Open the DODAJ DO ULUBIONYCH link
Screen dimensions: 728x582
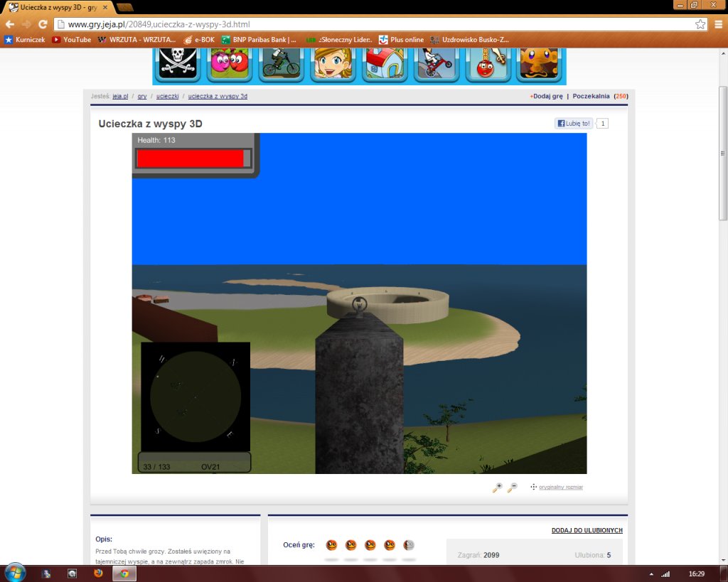(589, 530)
